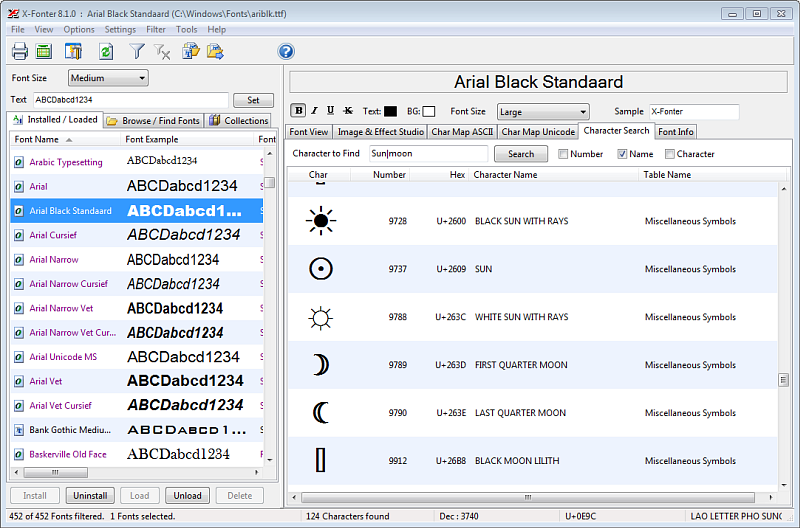Click the Unload button
800x528 pixels.
tap(187, 495)
